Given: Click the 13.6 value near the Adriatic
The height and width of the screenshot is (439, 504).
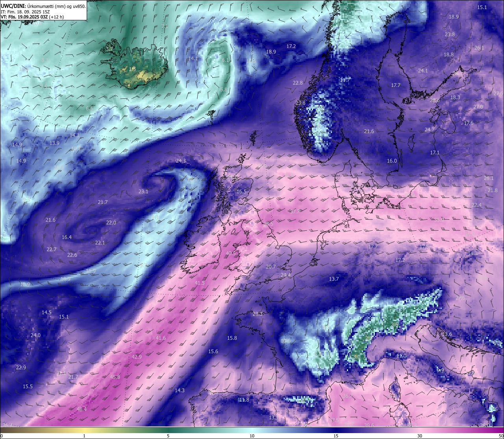Looking at the screenshot, I should point(447,334).
